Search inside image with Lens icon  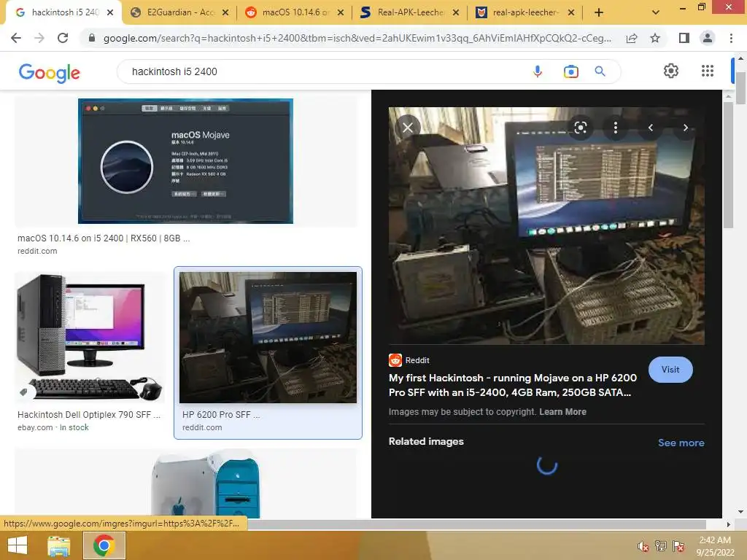pyautogui.click(x=580, y=128)
